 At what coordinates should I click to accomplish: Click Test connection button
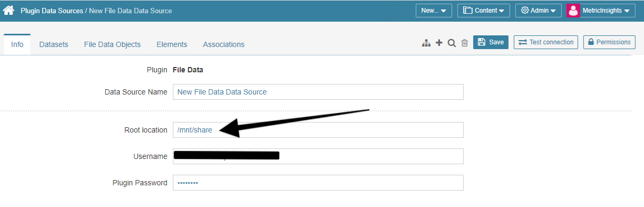click(546, 42)
